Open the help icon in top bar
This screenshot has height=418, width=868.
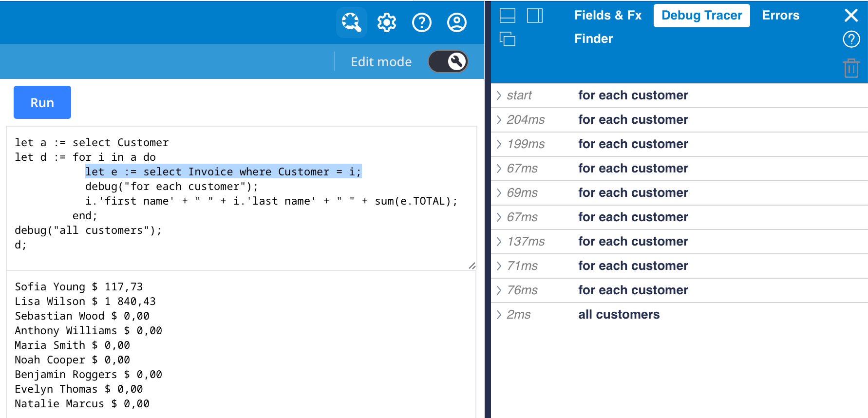(422, 22)
